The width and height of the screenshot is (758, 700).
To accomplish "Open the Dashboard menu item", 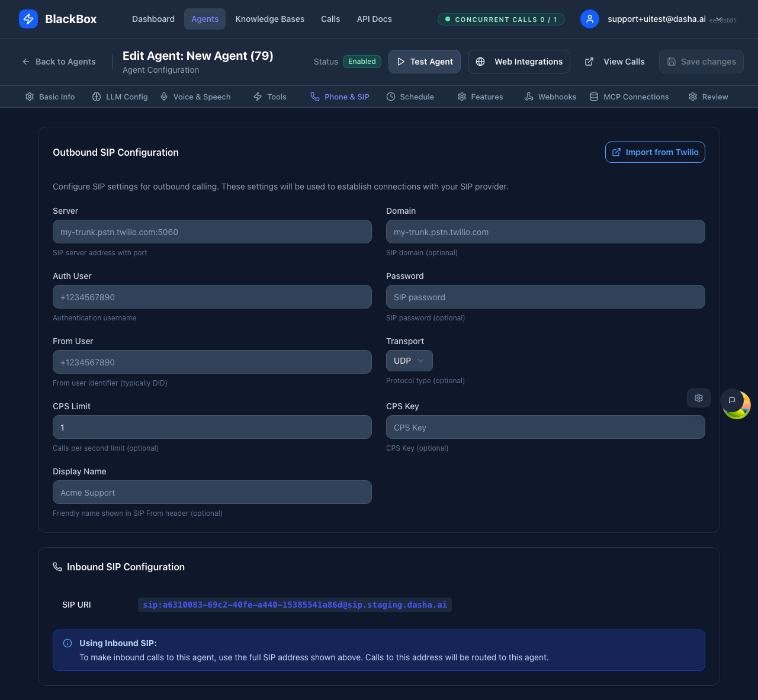I will coord(153,19).
